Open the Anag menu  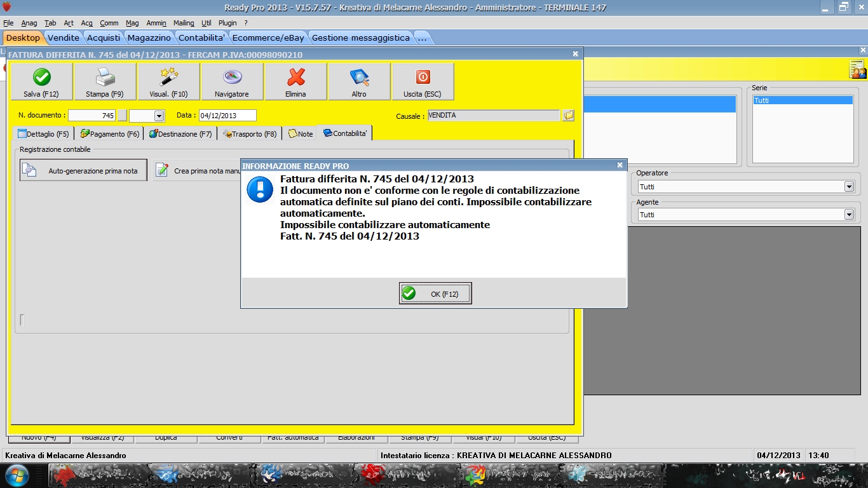[x=29, y=23]
